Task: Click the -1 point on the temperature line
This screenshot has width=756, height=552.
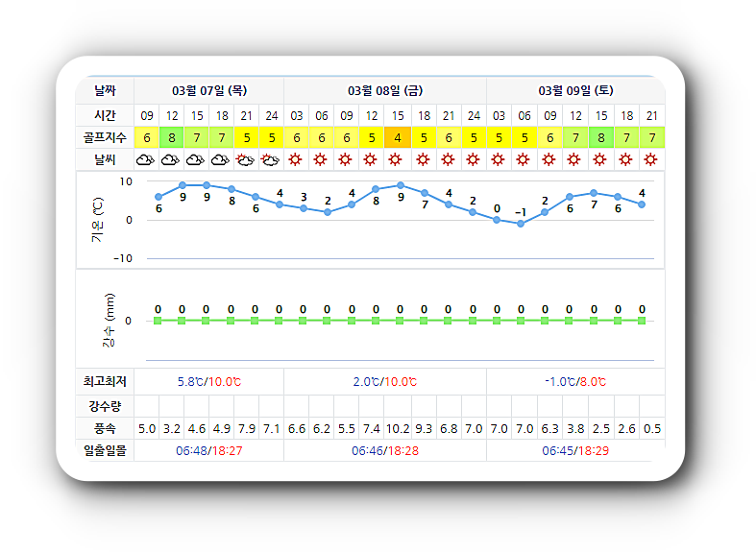Action: (521, 224)
